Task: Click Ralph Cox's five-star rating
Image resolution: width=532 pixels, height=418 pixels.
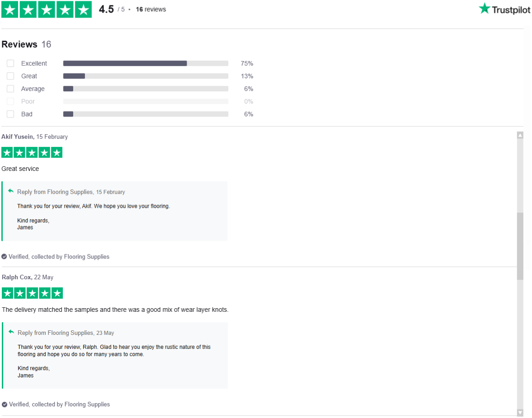Action: point(32,293)
